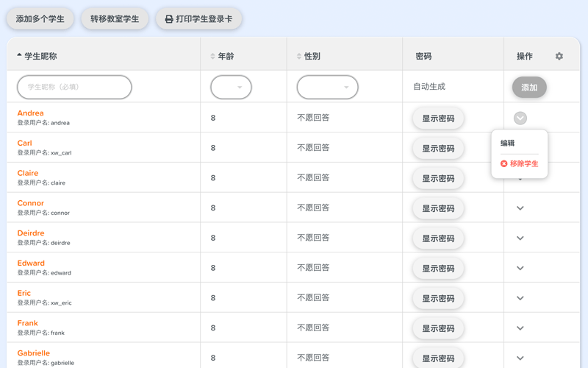Open the gender dropdown in add row

(327, 87)
